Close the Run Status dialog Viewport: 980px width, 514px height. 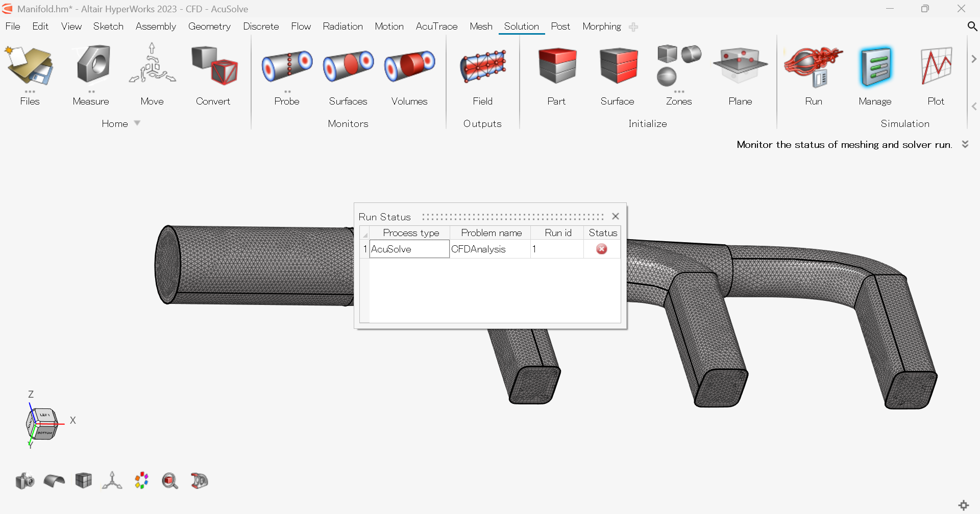(616, 216)
